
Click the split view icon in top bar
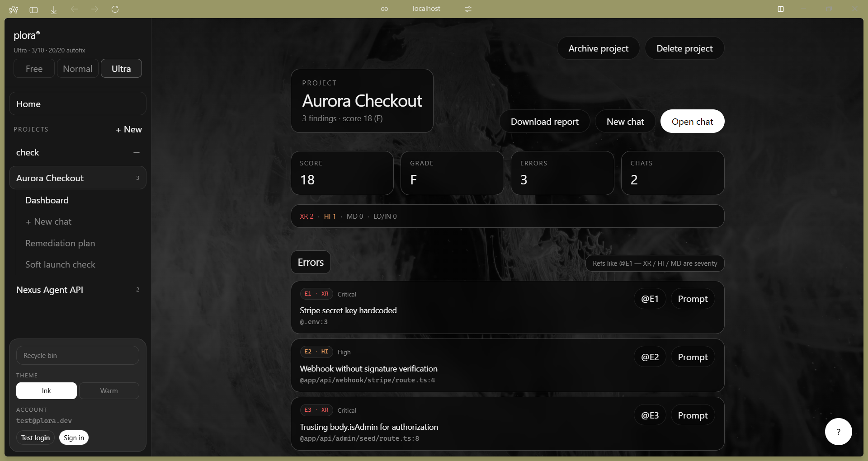pos(781,9)
